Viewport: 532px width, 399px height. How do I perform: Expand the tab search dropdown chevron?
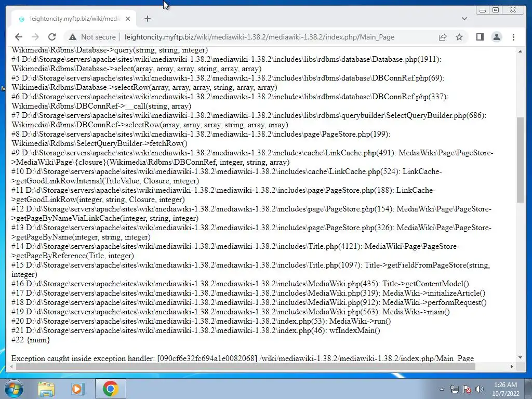pos(464,19)
